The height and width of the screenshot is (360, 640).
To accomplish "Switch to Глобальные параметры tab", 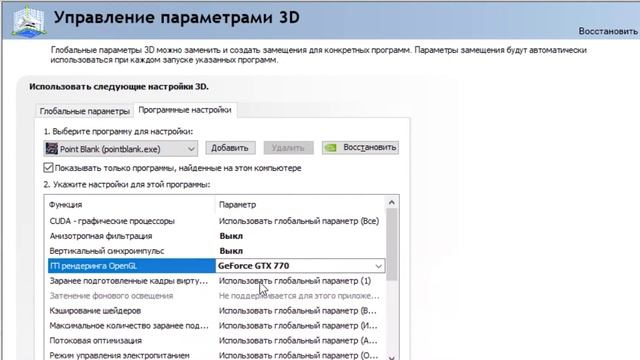I will pos(84,111).
